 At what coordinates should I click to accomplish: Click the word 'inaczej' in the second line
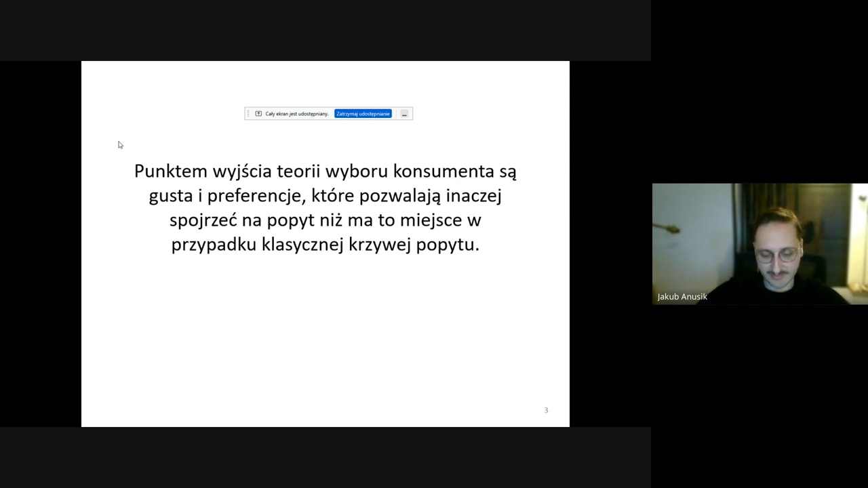tap(473, 196)
